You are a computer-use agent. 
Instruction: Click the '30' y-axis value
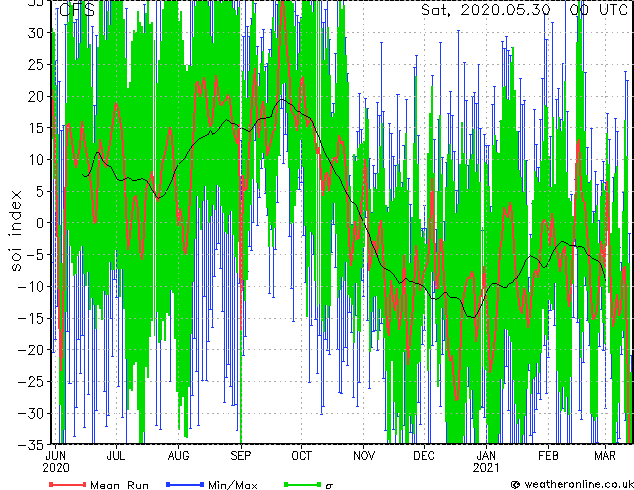(36, 33)
